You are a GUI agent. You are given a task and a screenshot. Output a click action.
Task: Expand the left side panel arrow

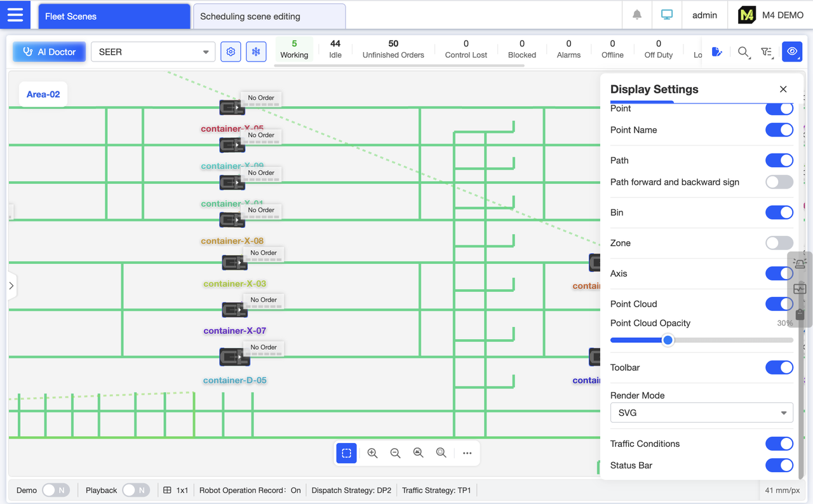click(x=11, y=286)
